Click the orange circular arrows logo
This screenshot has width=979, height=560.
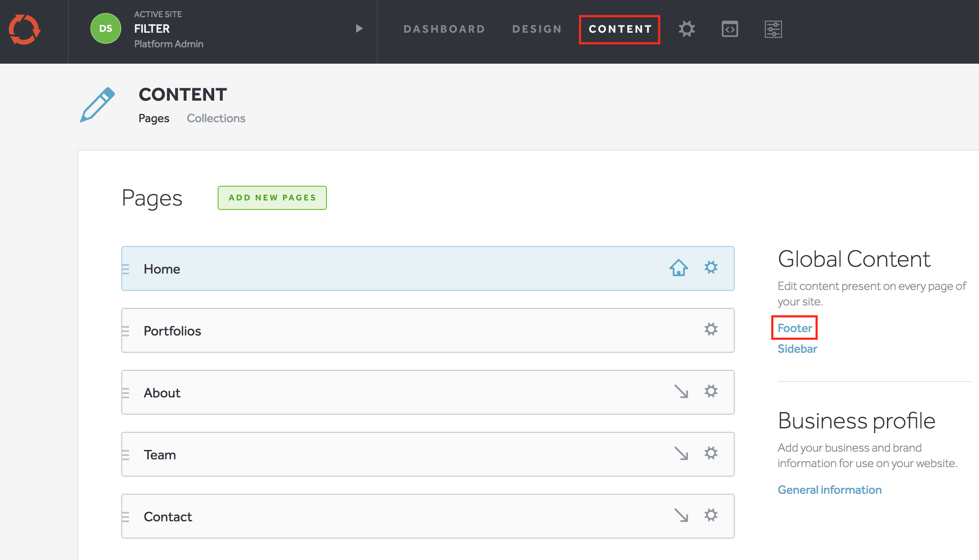click(25, 29)
